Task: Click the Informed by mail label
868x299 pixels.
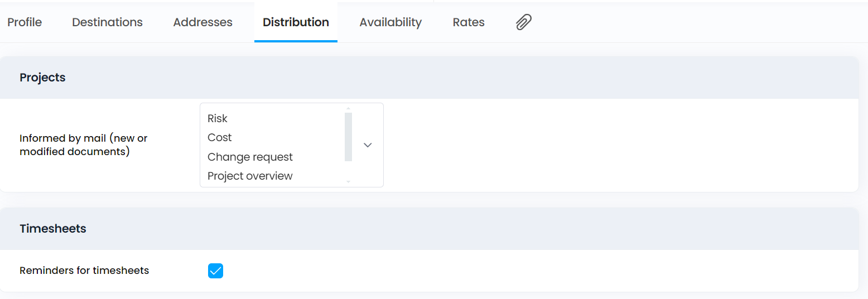Action: pyautogui.click(x=84, y=145)
